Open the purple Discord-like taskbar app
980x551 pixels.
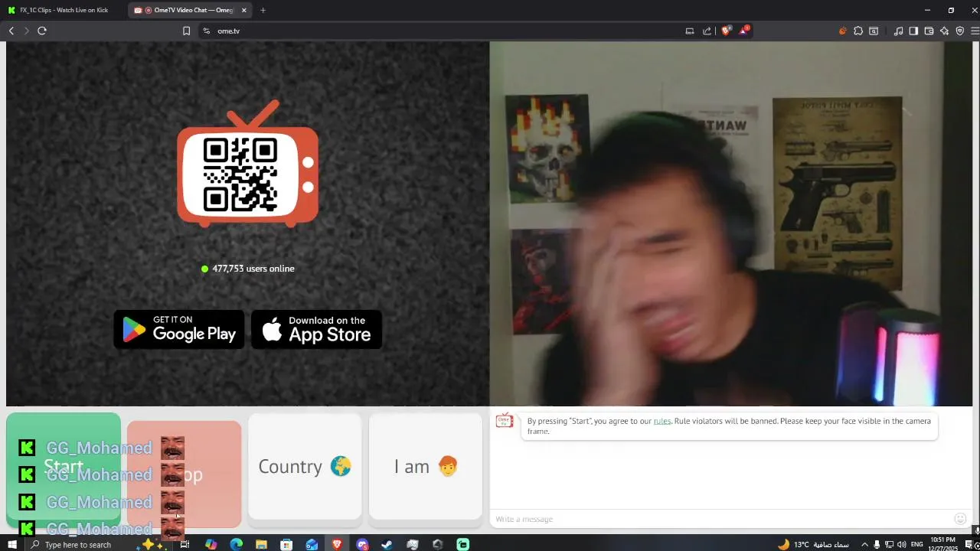(362, 544)
